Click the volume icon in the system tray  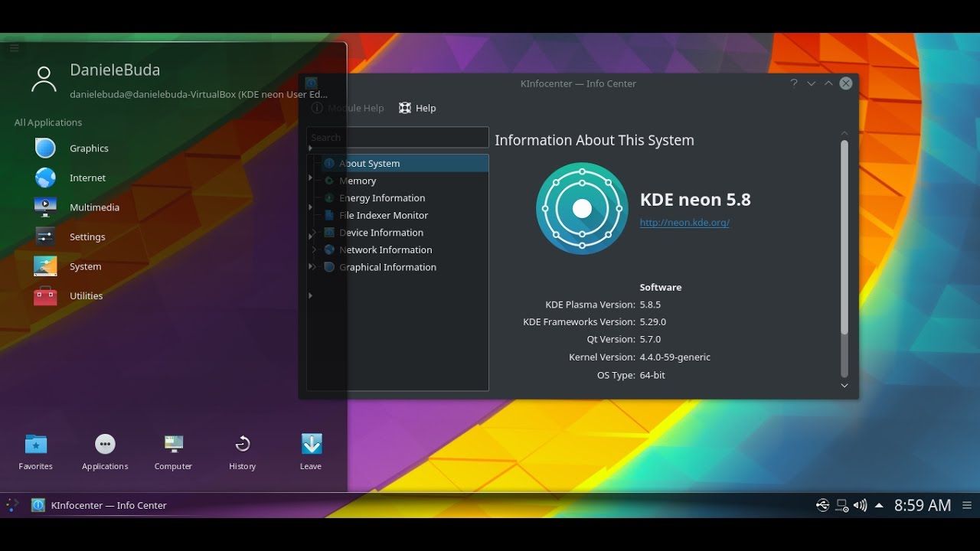tap(859, 505)
